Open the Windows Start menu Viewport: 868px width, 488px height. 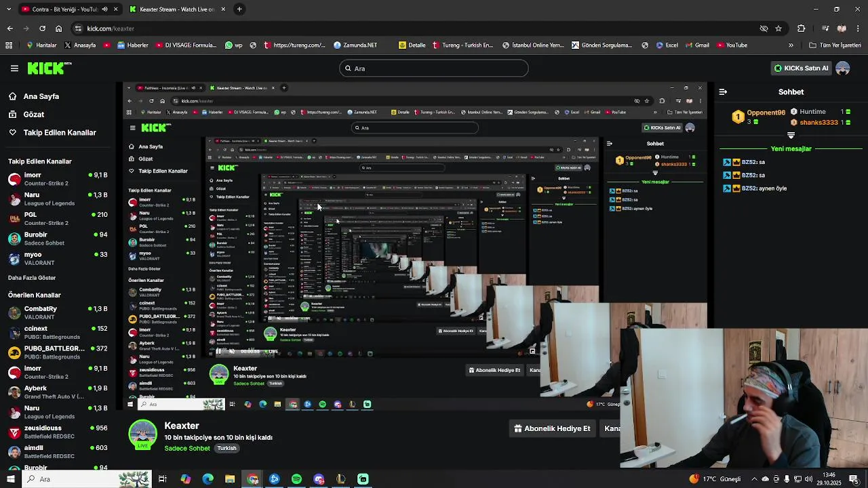click(x=10, y=479)
